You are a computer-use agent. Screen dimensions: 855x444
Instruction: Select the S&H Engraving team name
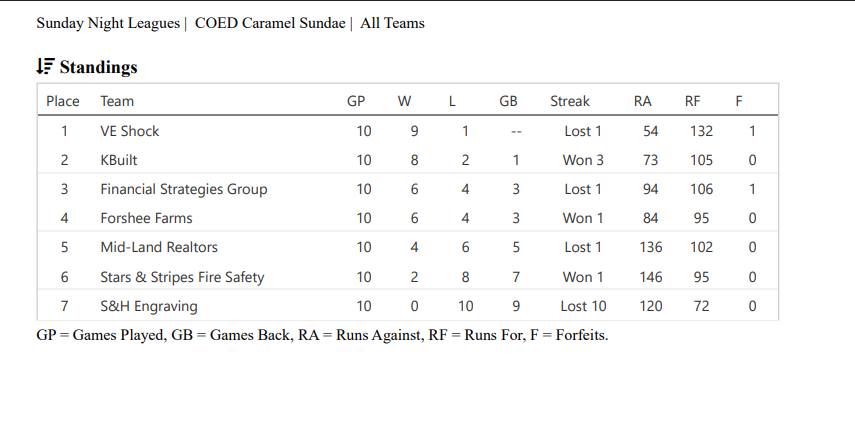149,306
